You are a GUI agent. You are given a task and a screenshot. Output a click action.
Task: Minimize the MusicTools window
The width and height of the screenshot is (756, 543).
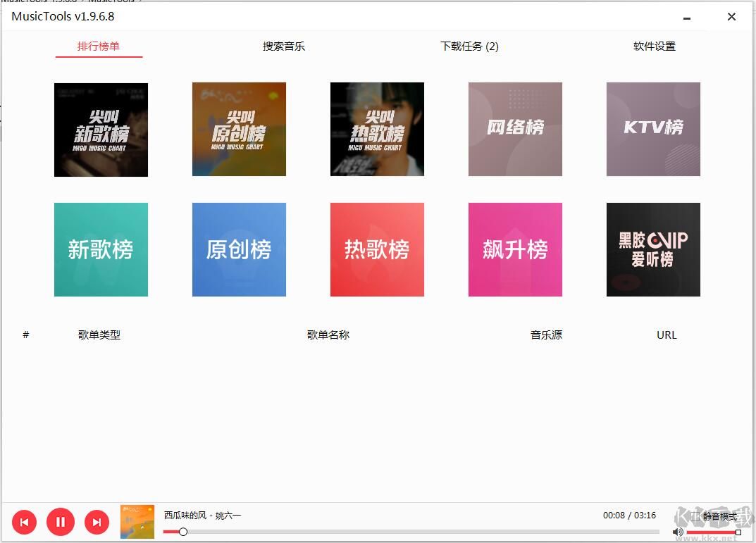tap(687, 18)
